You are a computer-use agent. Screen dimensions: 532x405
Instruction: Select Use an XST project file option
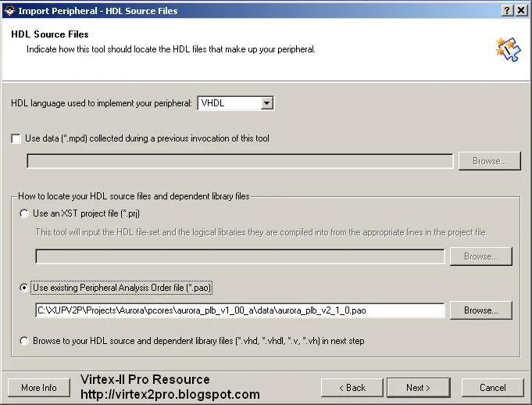[x=25, y=213]
